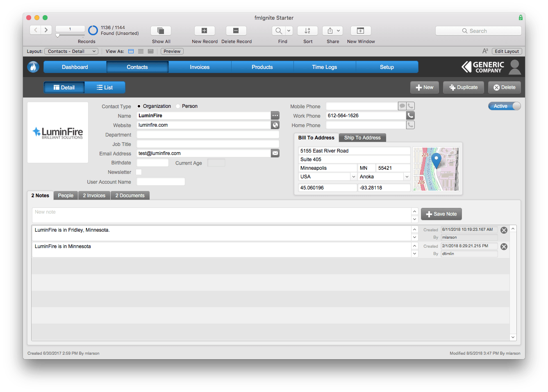Viewport: 548px width, 392px height.
Task: Click the Search field
Action: point(478,31)
